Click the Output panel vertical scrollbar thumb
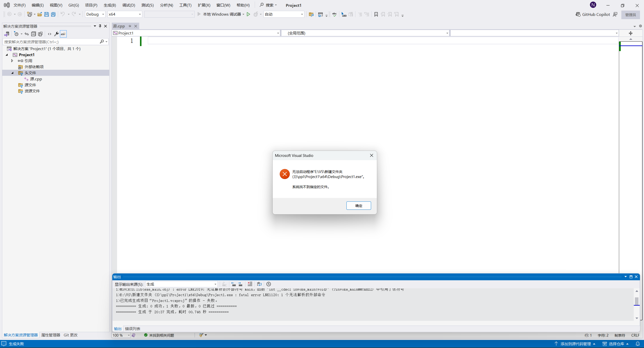 (x=636, y=301)
